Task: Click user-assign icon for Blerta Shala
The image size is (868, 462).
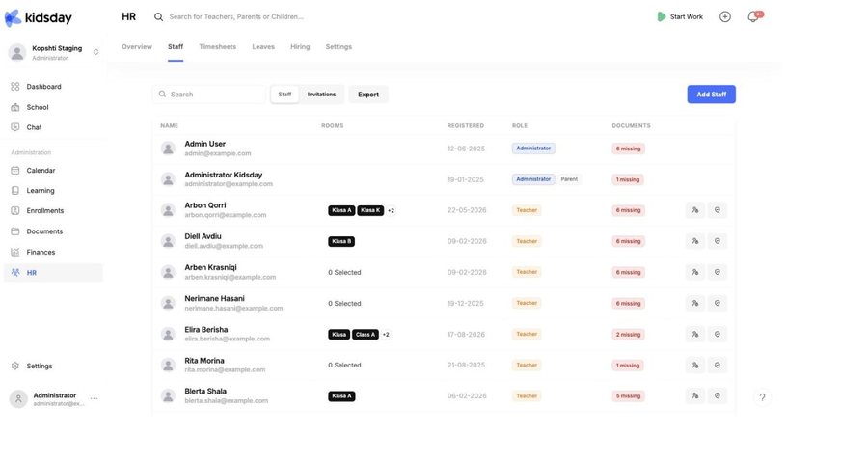Action: pyautogui.click(x=695, y=396)
